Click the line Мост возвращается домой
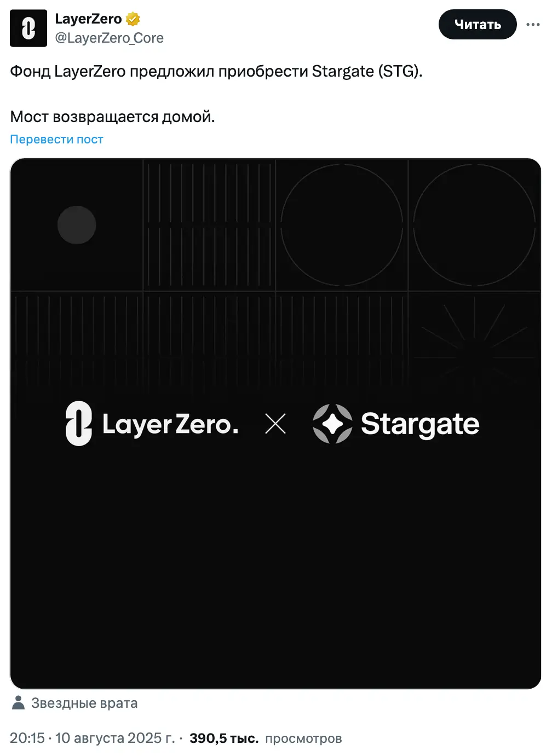Screen dimensions: 552x756 tap(112, 117)
